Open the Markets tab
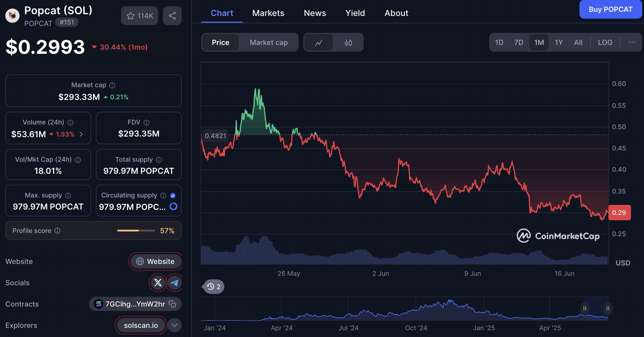 [268, 13]
